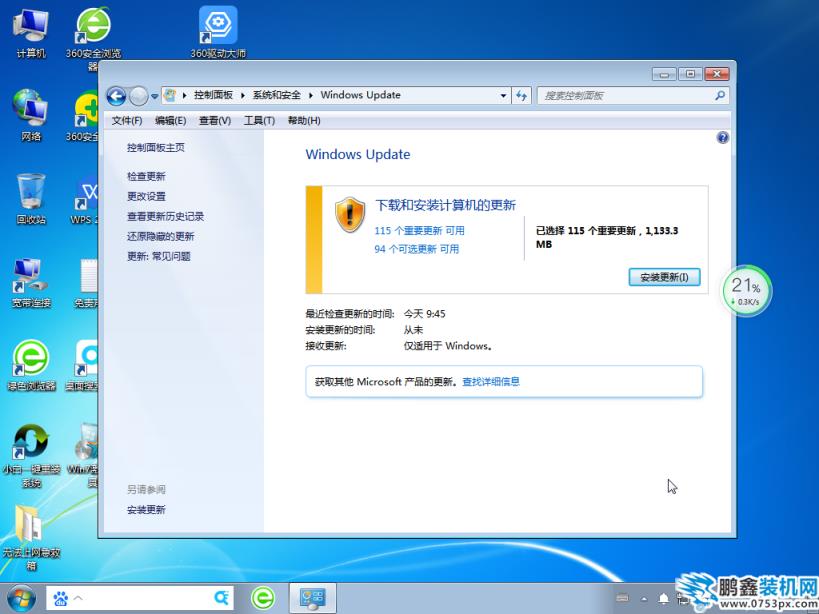Viewport: 819px width, 614px height.
Task: Open the 网络 desktop icon
Action: pyautogui.click(x=31, y=115)
